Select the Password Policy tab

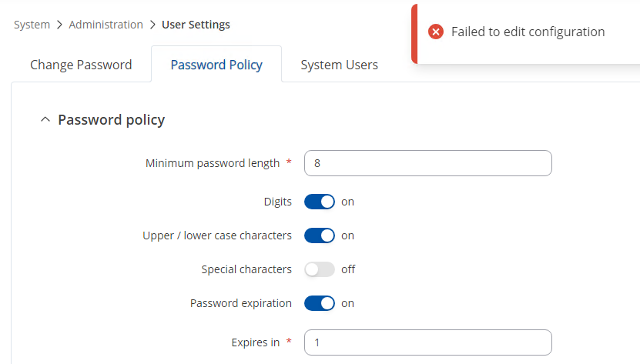pos(216,65)
